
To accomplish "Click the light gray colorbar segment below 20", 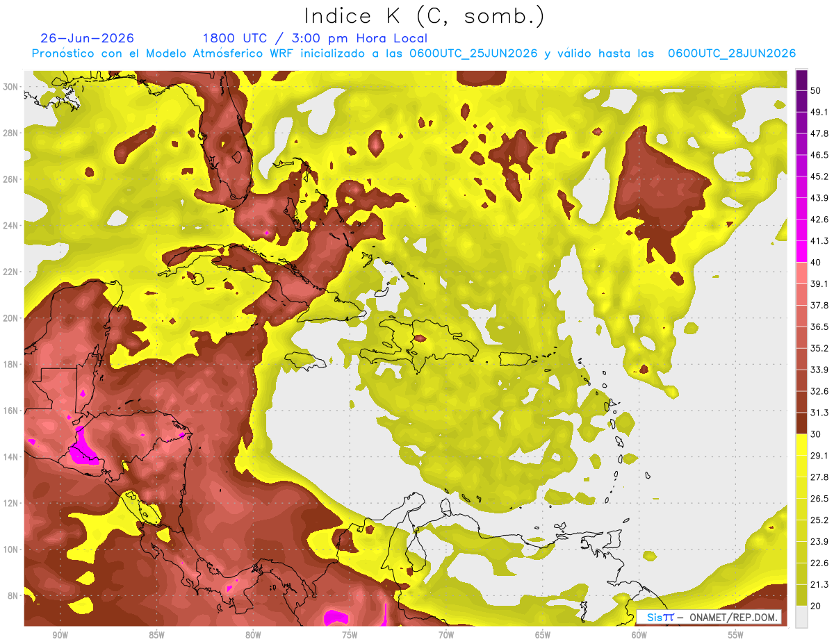I will click(801, 616).
